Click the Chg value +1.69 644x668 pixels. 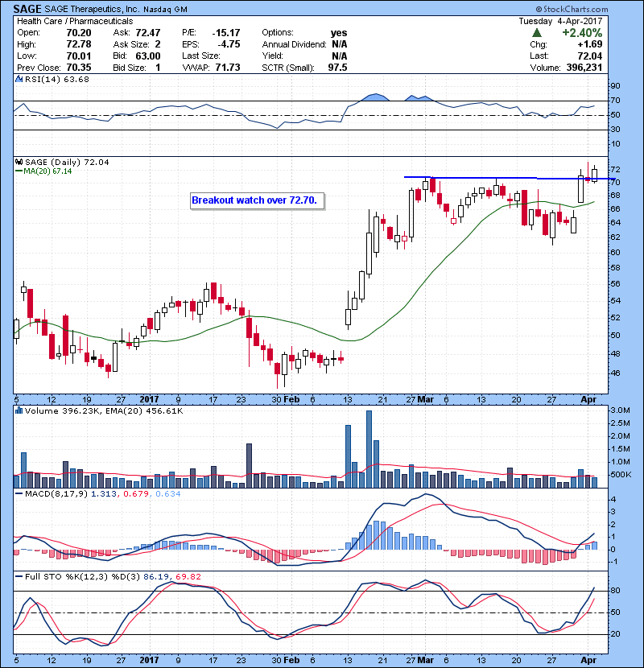tap(590, 44)
